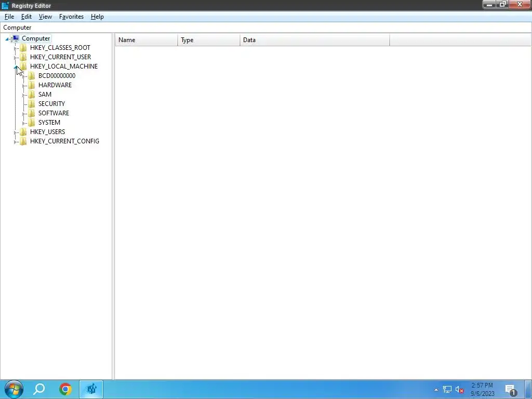Collapse the Computer root node arrow
The height and width of the screenshot is (399, 532).
pyautogui.click(x=7, y=39)
